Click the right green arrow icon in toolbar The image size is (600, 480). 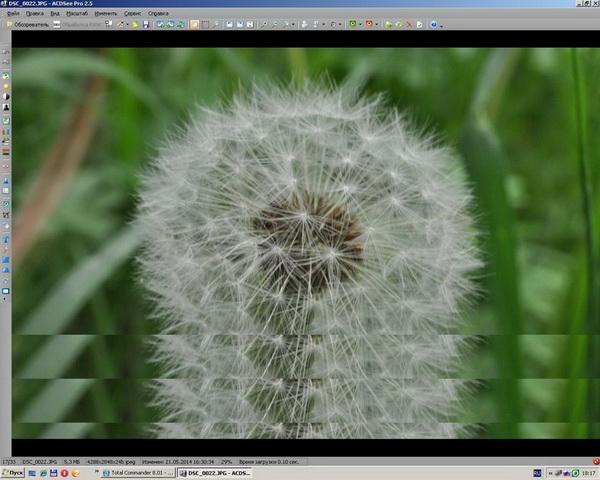(399, 24)
